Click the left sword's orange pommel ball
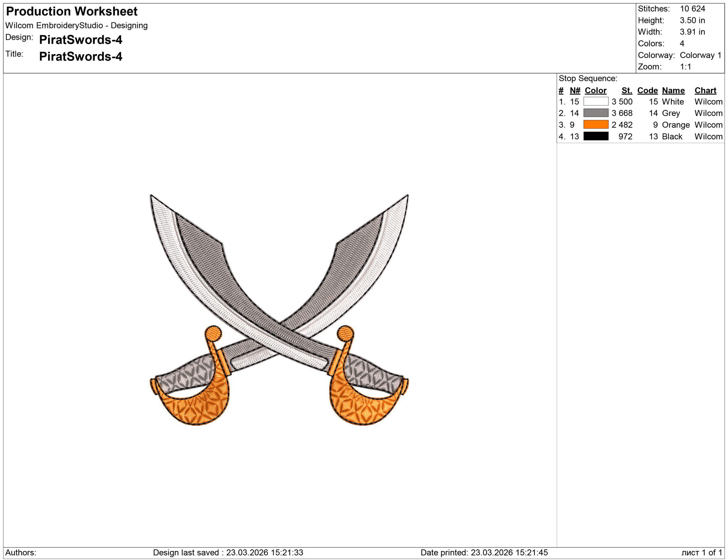Viewport: 728px width, 560px height. tap(213, 333)
